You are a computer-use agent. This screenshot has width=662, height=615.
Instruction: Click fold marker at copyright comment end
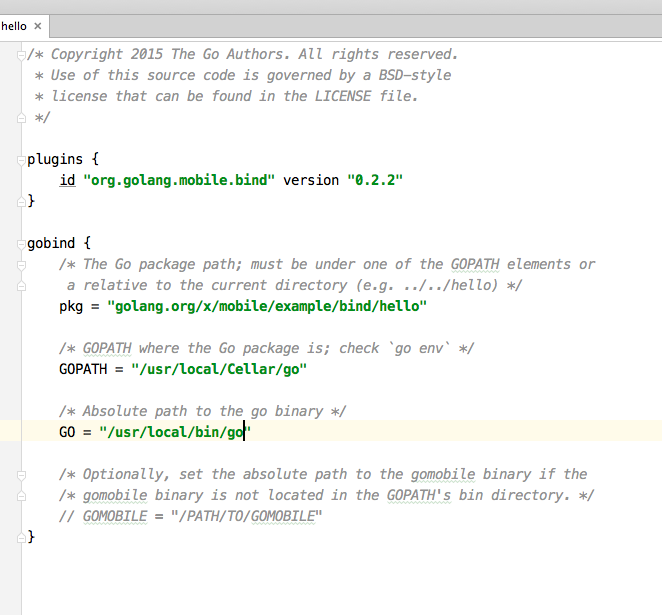click(x=22, y=117)
